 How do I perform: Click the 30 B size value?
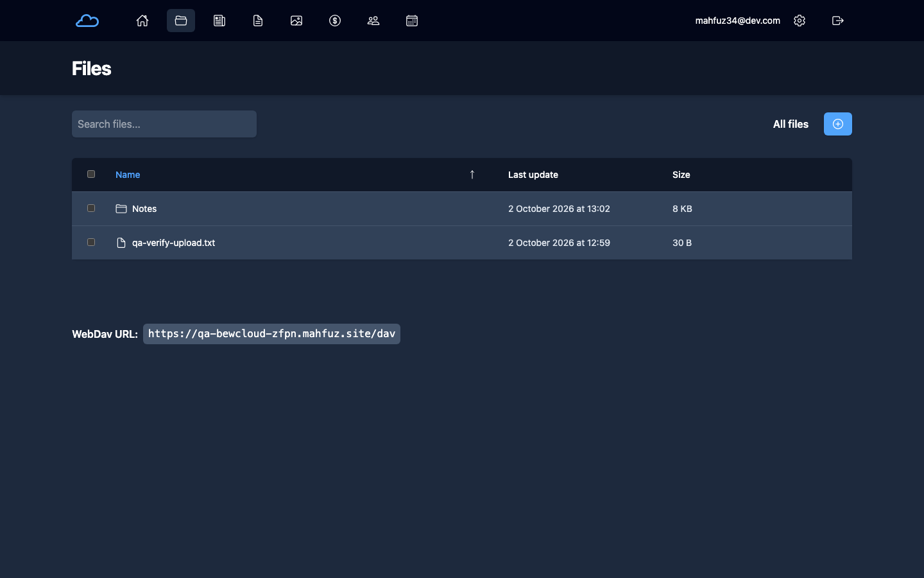coord(682,243)
